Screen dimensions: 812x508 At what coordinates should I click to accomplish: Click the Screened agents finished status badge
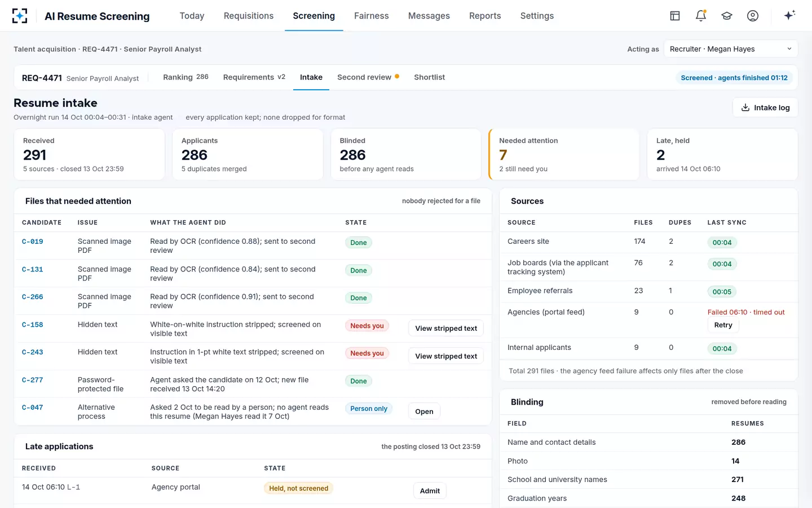734,78
